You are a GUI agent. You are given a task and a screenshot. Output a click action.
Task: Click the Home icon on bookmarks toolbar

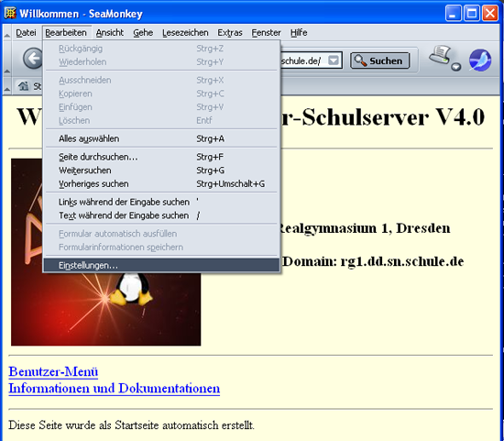(23, 86)
